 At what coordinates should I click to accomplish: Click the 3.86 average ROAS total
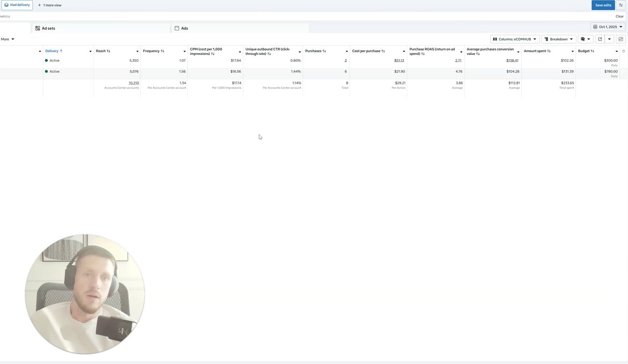coord(460,83)
